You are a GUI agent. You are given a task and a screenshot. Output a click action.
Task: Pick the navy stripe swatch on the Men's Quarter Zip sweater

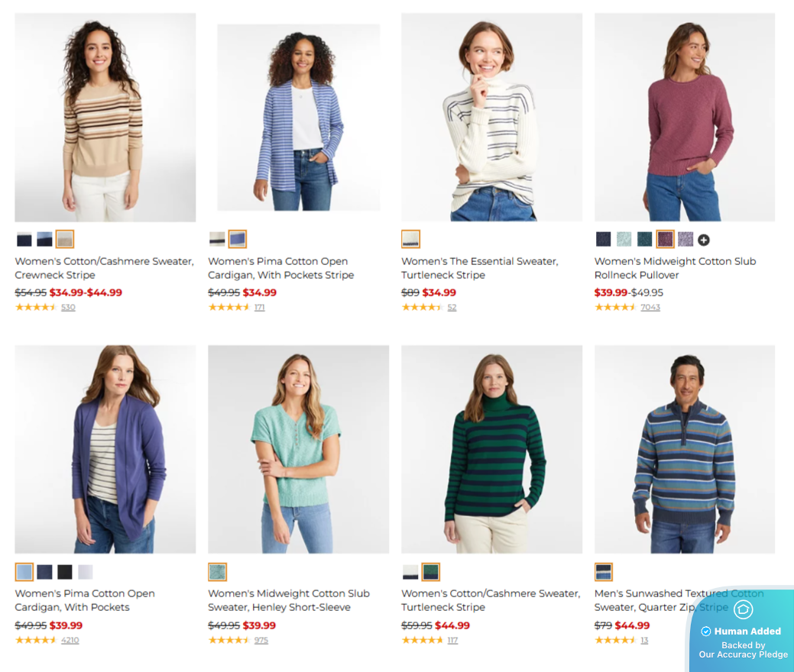(604, 571)
